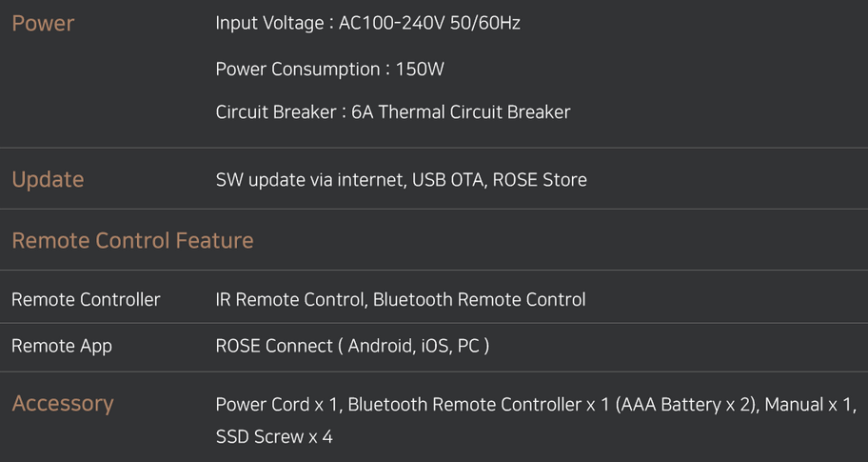Click the Manual x 1 accessory entry

click(x=808, y=405)
